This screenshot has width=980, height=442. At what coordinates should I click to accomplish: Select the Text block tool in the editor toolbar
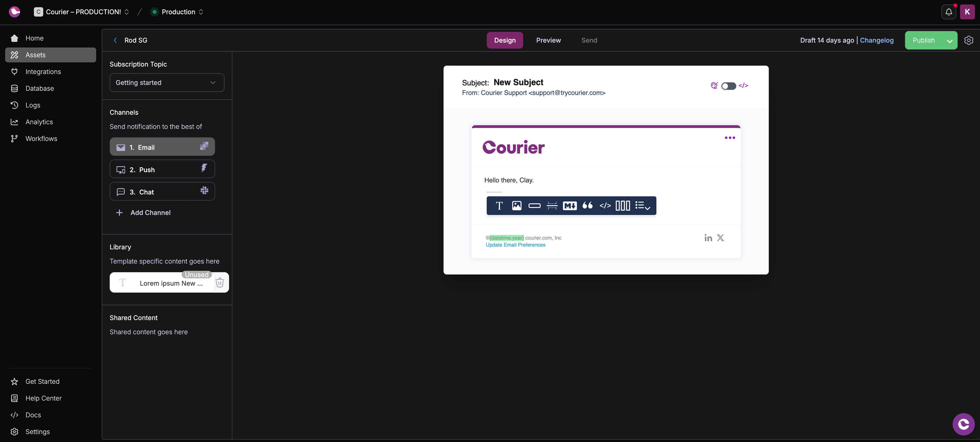coord(499,206)
